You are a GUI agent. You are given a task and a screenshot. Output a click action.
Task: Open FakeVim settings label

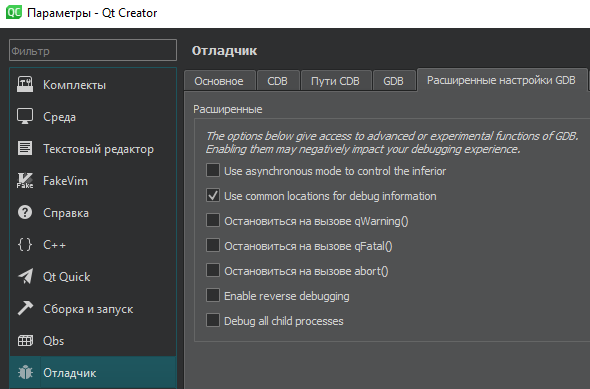coord(65,181)
